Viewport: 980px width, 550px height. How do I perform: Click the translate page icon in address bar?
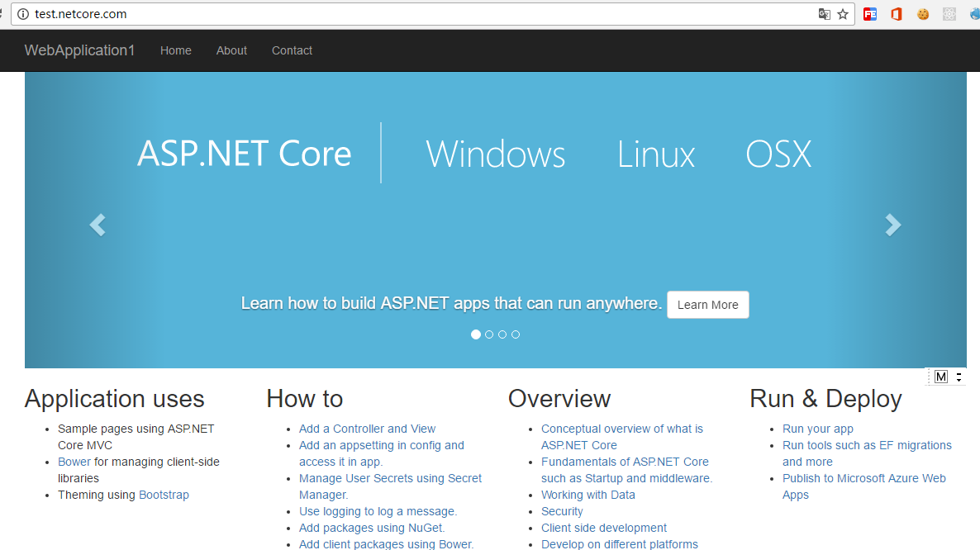[822, 14]
